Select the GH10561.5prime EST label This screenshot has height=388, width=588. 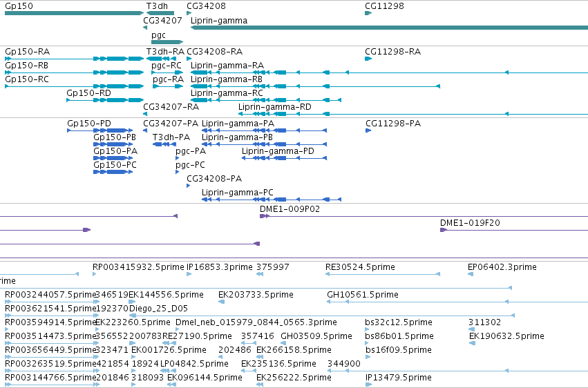click(x=363, y=295)
